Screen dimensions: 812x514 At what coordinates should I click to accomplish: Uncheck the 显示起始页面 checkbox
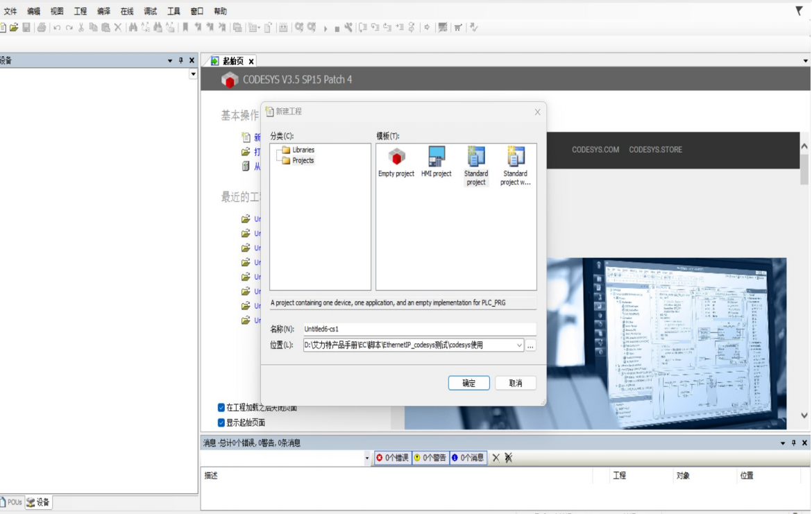pyautogui.click(x=221, y=422)
